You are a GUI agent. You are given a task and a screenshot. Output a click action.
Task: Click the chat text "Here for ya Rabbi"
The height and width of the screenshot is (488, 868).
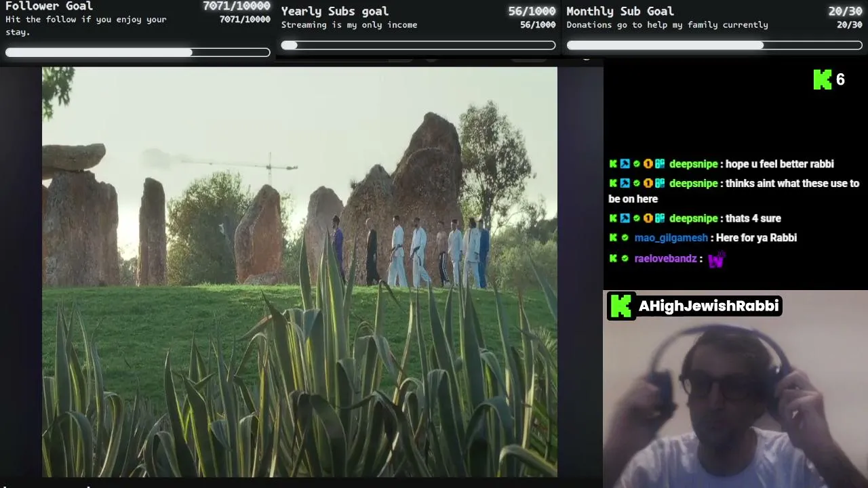tap(756, 238)
